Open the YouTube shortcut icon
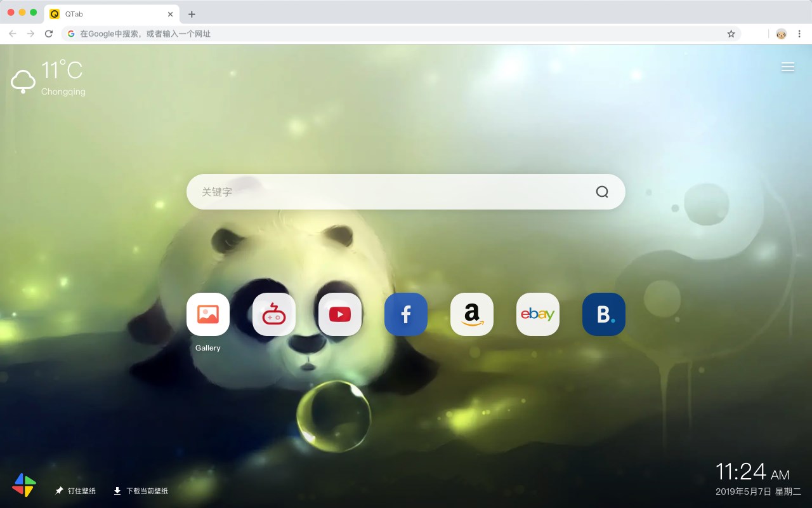The width and height of the screenshot is (812, 508). point(340,314)
